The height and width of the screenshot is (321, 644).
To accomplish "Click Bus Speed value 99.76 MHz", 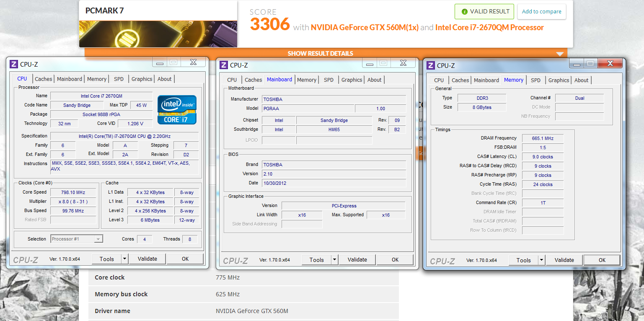I will pyautogui.click(x=73, y=211).
